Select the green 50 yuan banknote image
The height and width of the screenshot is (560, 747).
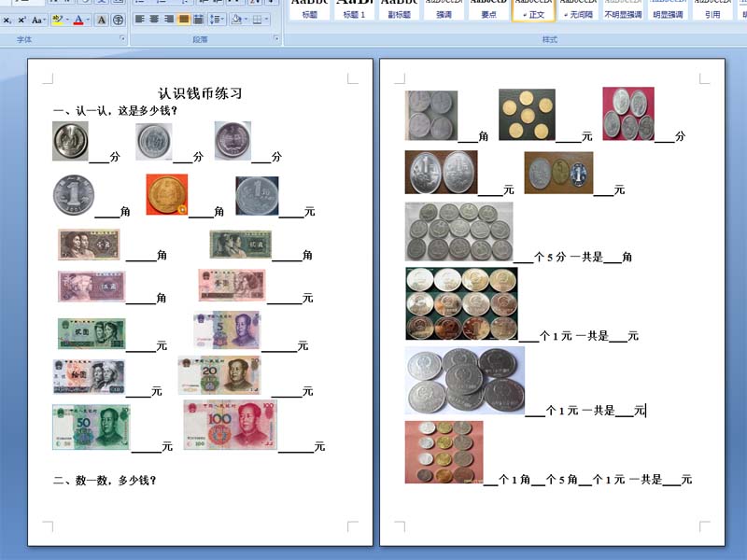[x=91, y=427]
